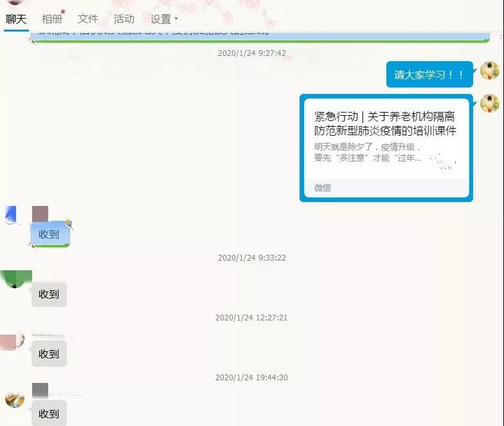The height and width of the screenshot is (426, 504).
Task: Expand the 设置 dropdown menu
Action: [165, 19]
